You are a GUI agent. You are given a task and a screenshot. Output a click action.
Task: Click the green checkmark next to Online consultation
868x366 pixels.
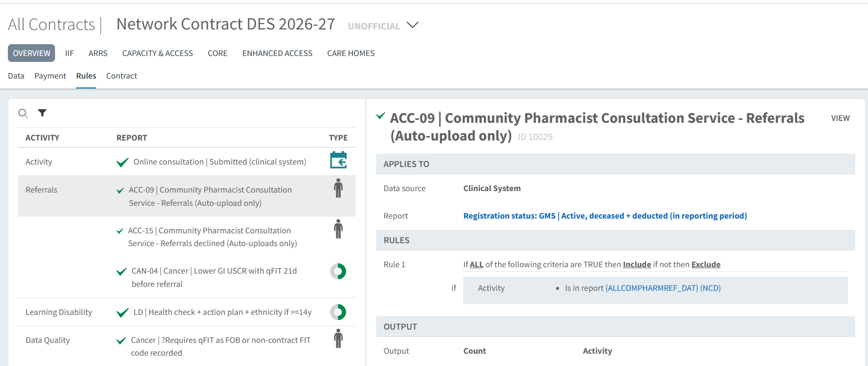point(122,162)
